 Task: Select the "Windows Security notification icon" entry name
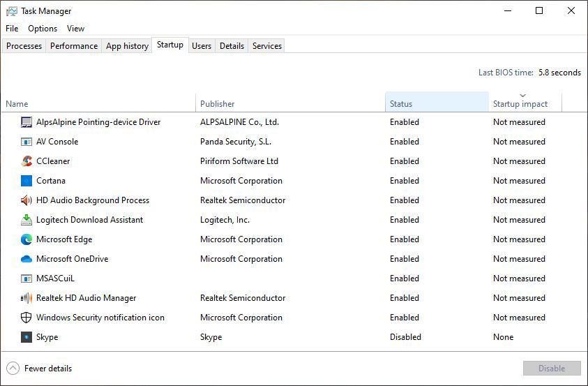coord(100,318)
